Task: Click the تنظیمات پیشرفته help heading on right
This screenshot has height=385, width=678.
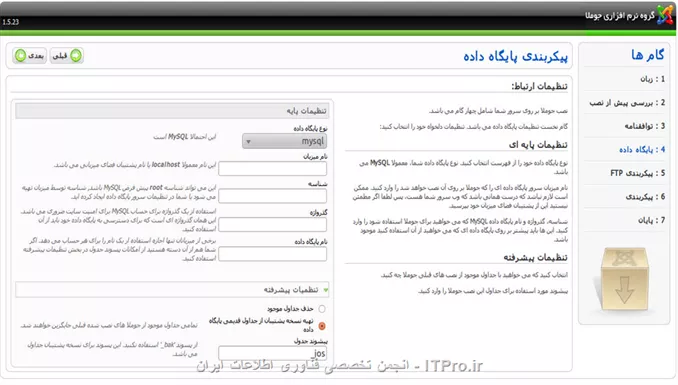Action: coord(535,258)
